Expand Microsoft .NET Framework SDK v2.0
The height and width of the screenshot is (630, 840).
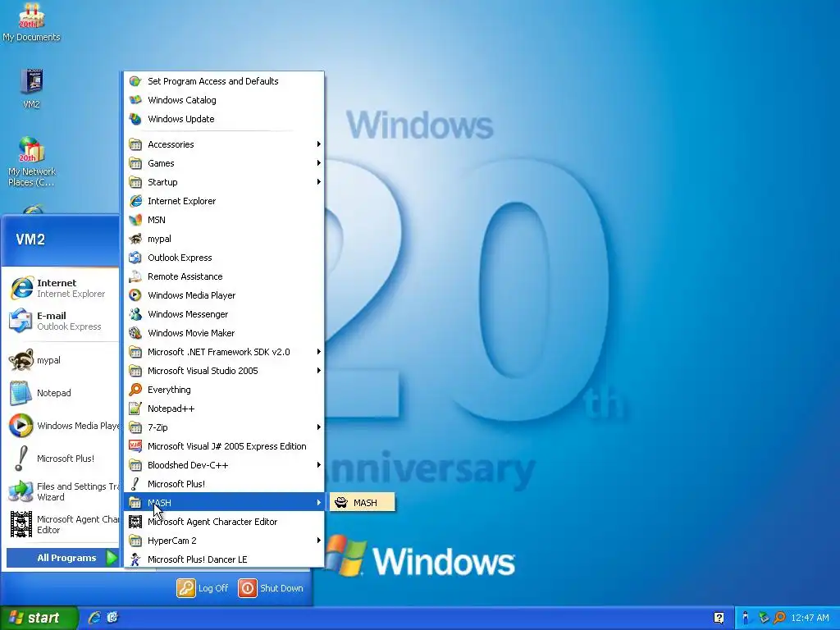(224, 352)
